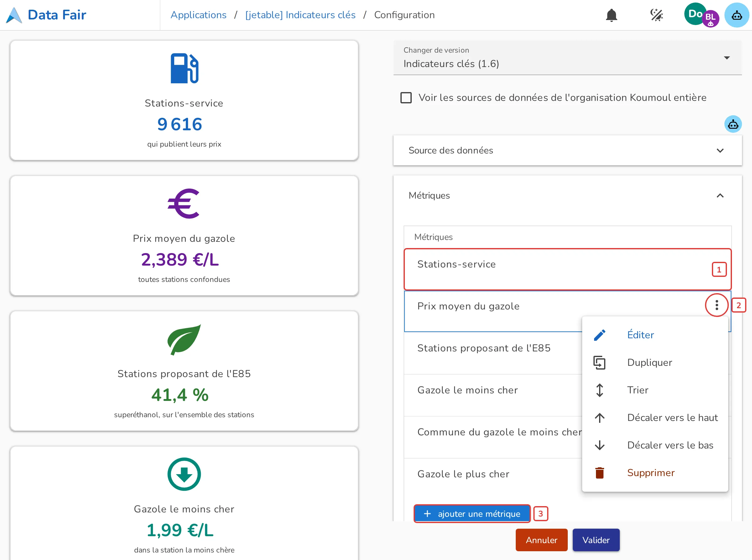The height and width of the screenshot is (560, 752).
Task: Choose Trier from the context menu
Action: 655,390
